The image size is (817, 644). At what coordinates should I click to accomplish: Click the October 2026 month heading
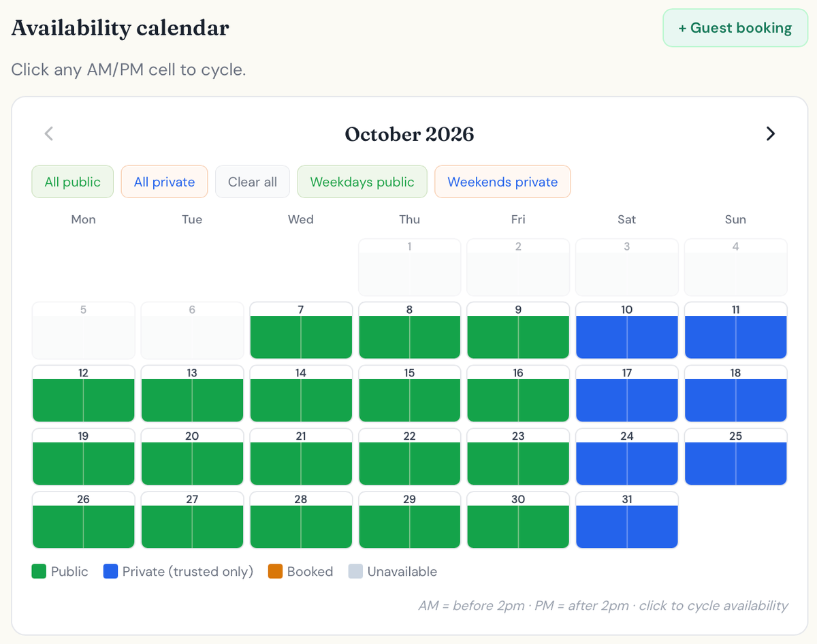[409, 134]
